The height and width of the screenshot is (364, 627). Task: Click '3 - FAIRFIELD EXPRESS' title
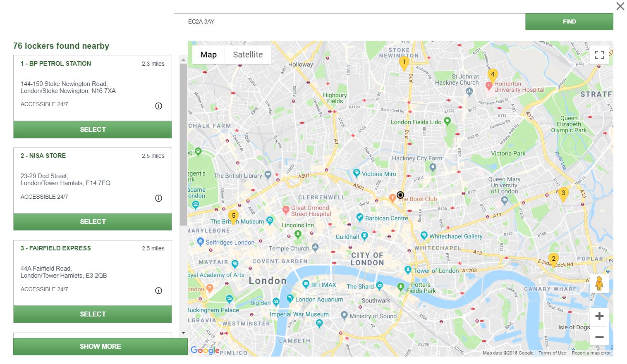(x=56, y=248)
